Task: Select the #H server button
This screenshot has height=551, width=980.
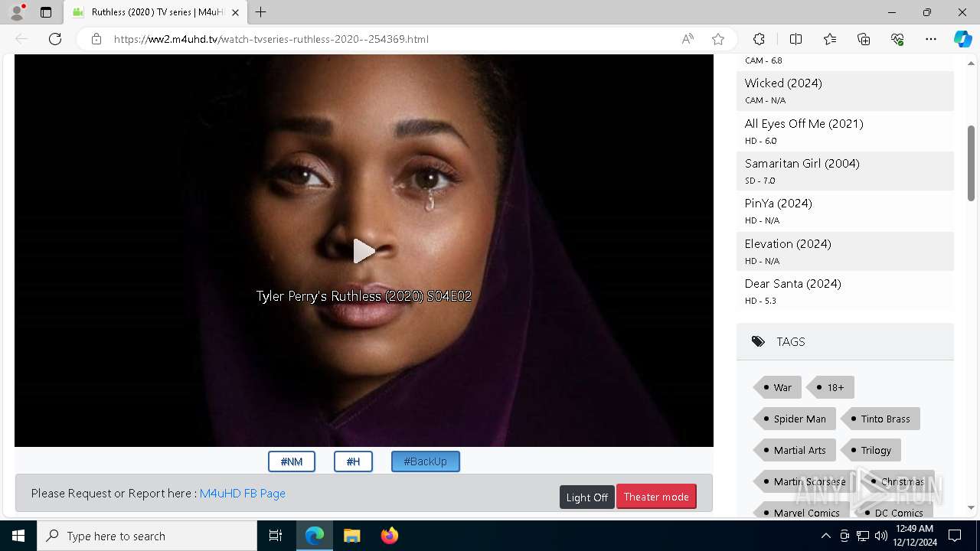Action: click(x=353, y=461)
